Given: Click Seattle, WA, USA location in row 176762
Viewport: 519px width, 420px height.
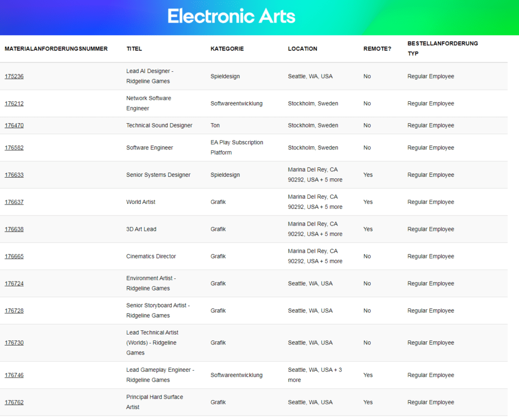Looking at the screenshot, I should click(x=310, y=402).
